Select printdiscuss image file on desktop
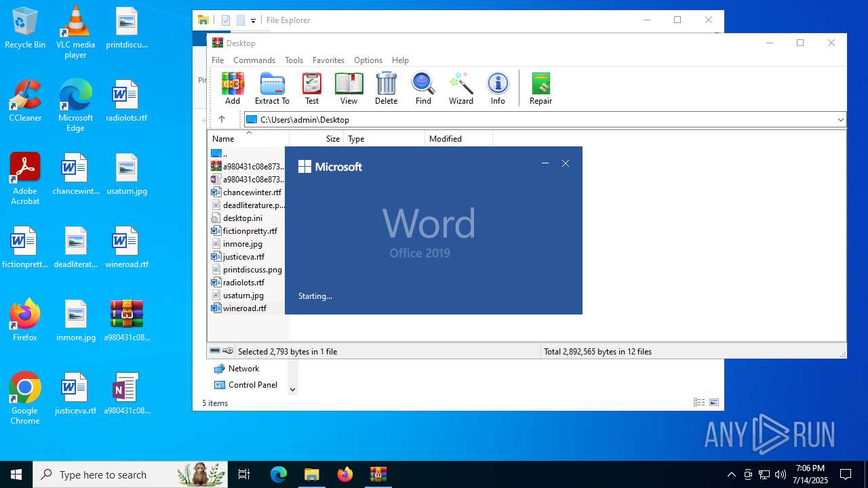This screenshot has height=488, width=868. point(127,28)
